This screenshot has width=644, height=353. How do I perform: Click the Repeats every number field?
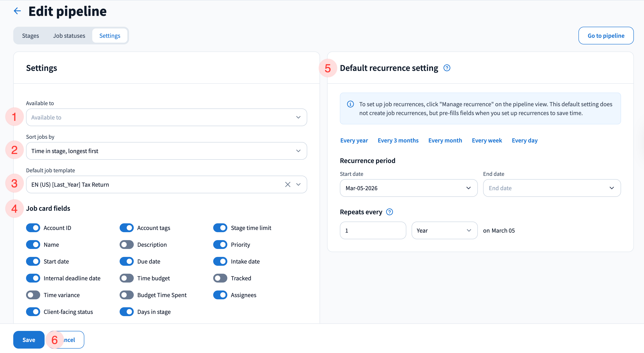373,230
